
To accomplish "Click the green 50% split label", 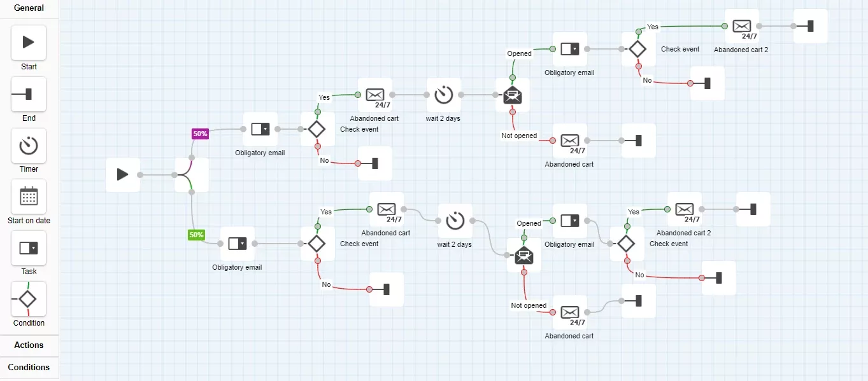I will click(x=196, y=235).
